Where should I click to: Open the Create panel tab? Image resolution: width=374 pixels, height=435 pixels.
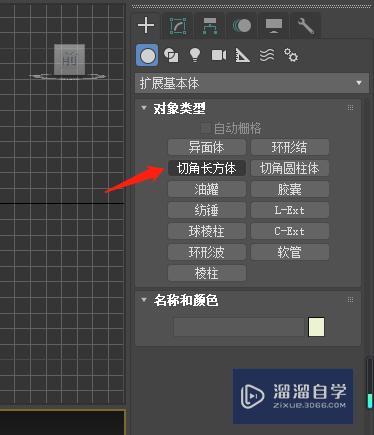click(x=146, y=25)
